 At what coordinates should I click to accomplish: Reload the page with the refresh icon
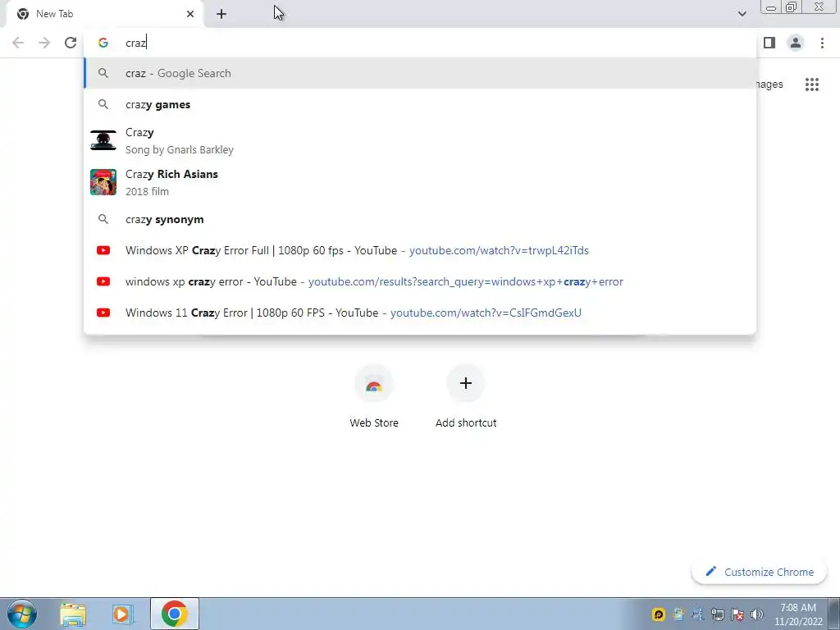point(71,43)
